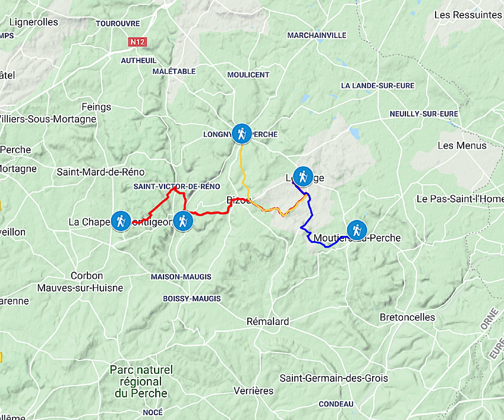
Task: Click the Maison-Maugis label
Action: [x=181, y=277]
